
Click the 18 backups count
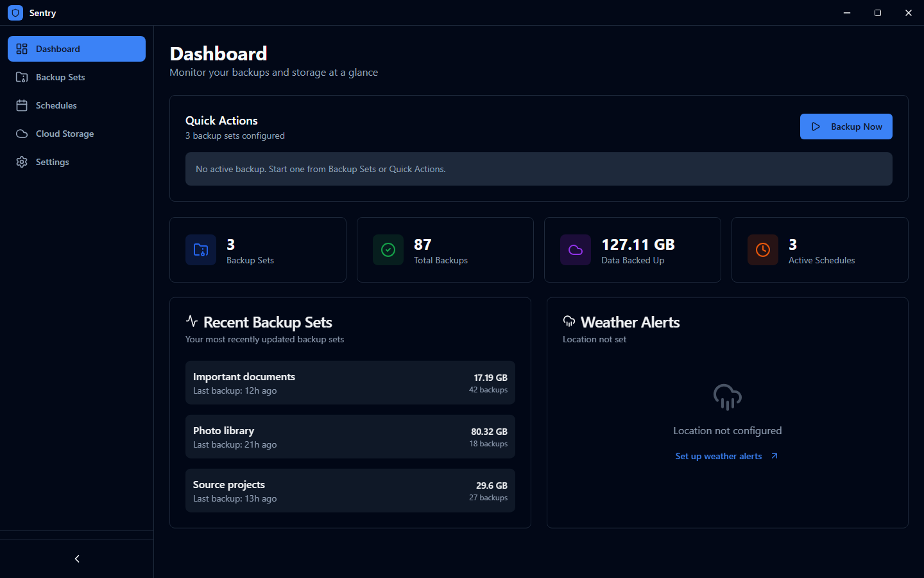(488, 444)
